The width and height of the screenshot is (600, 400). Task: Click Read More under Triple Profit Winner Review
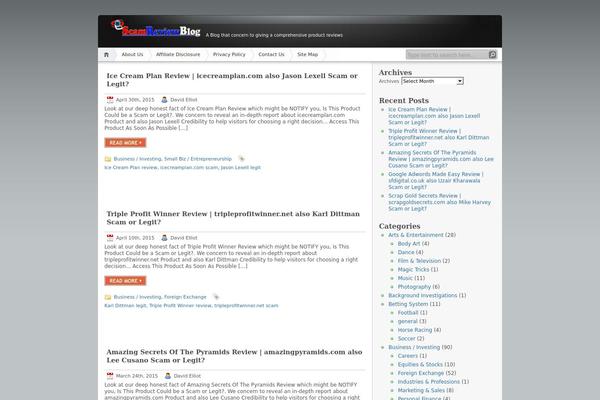125,281
